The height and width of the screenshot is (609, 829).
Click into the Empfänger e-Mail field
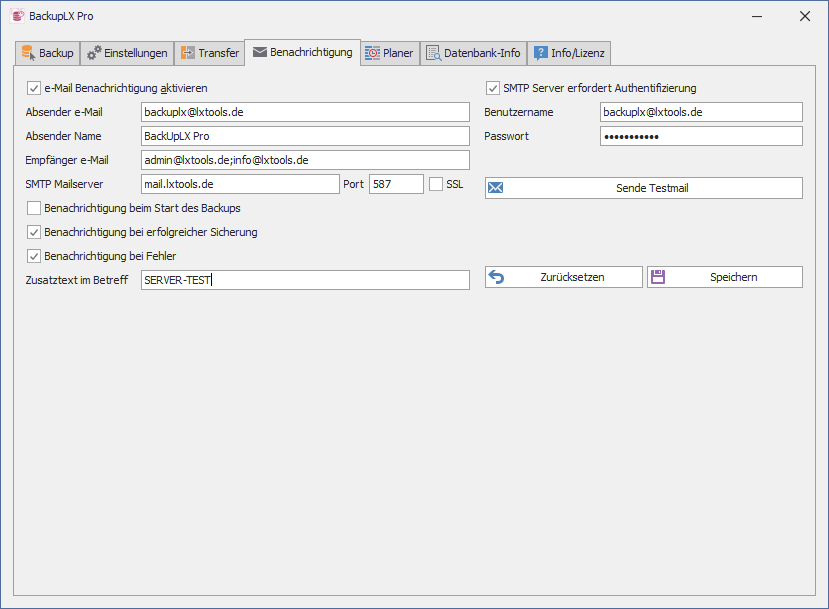[x=305, y=160]
